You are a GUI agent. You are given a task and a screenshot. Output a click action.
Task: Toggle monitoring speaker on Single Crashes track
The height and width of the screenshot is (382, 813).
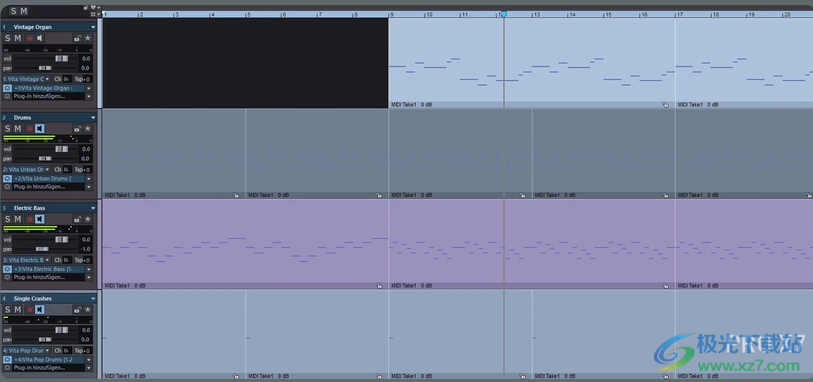pos(40,309)
